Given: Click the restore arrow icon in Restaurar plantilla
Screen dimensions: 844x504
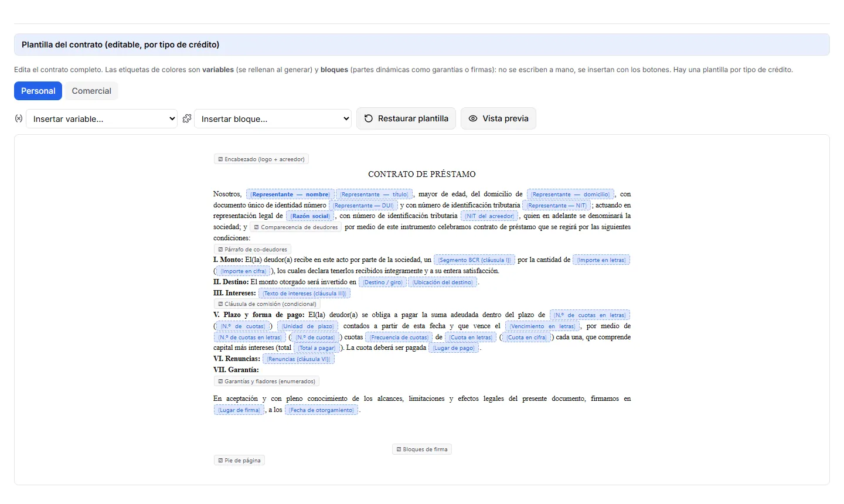Looking at the screenshot, I should pyautogui.click(x=369, y=118).
